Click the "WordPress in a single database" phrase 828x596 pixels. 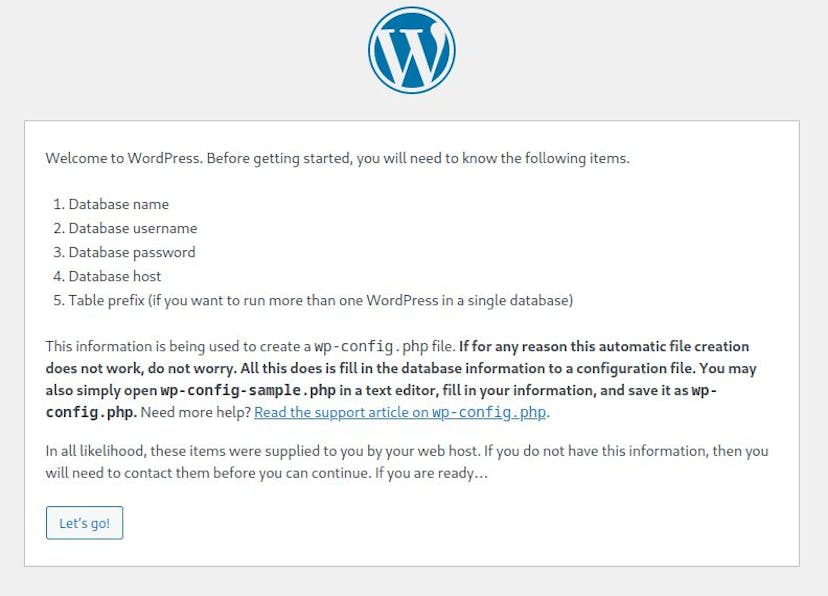coord(469,300)
